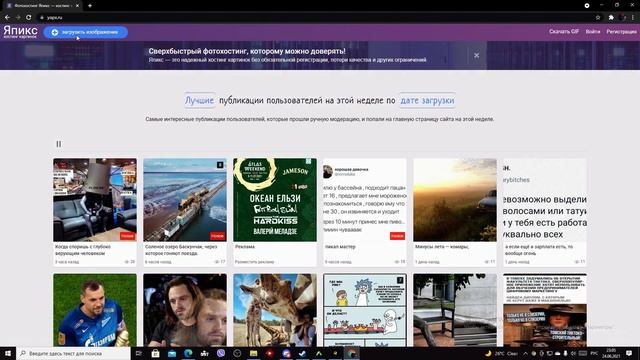Open the weather widget in the taskbar

click(x=501, y=353)
